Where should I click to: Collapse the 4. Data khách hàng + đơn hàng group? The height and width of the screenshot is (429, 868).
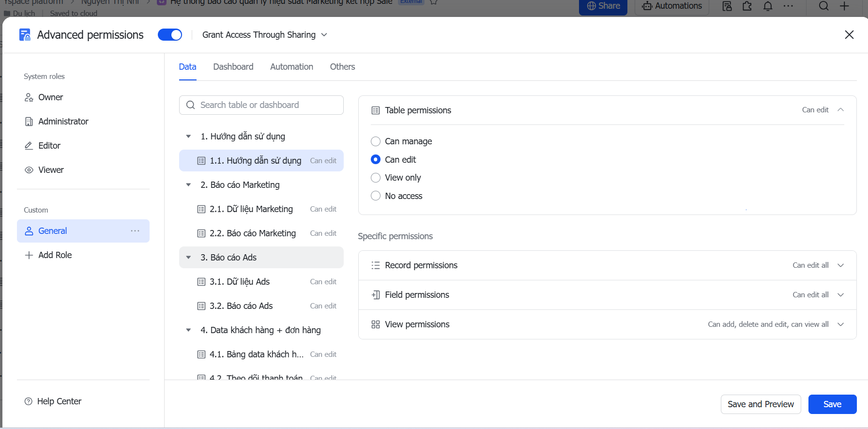(188, 330)
